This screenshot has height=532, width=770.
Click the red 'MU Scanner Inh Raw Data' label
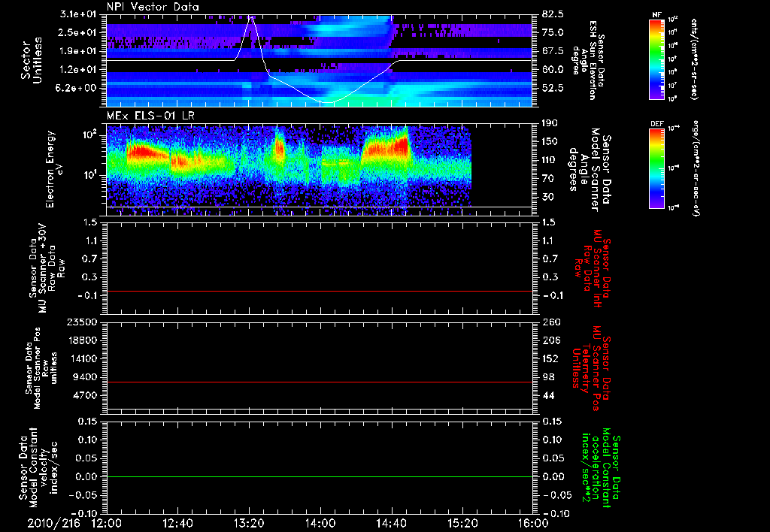tap(593, 269)
